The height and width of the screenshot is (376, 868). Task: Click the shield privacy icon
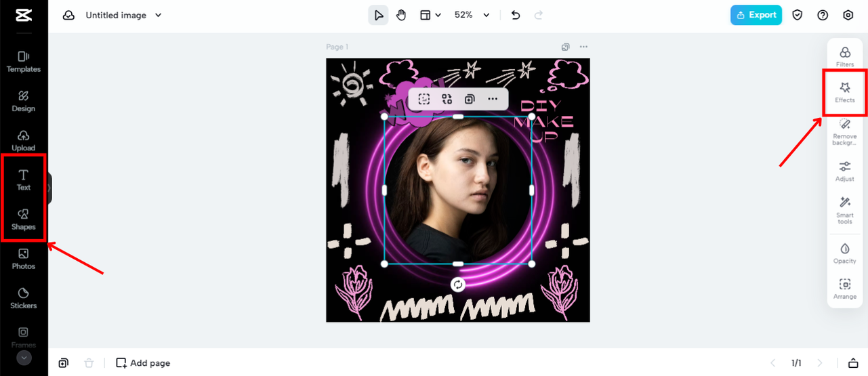pos(798,15)
